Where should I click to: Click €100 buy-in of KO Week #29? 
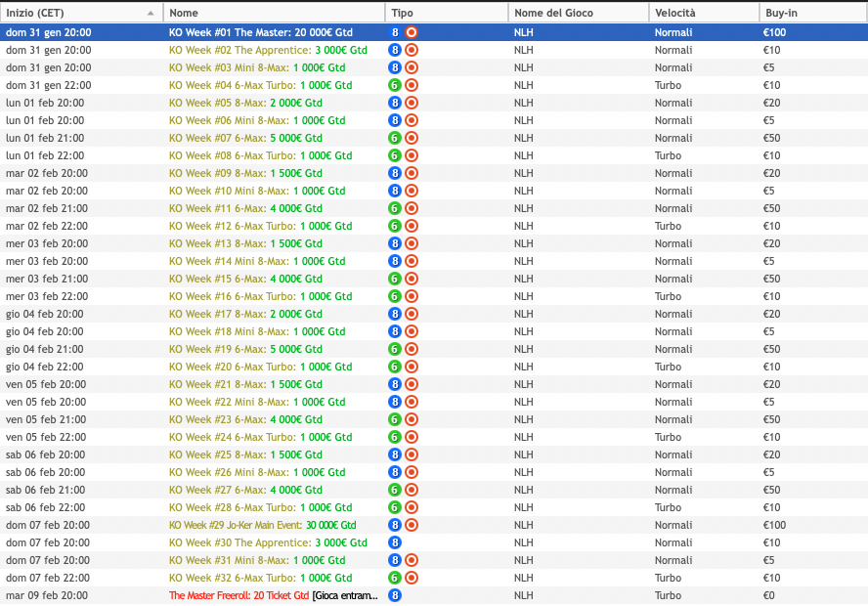click(774, 525)
